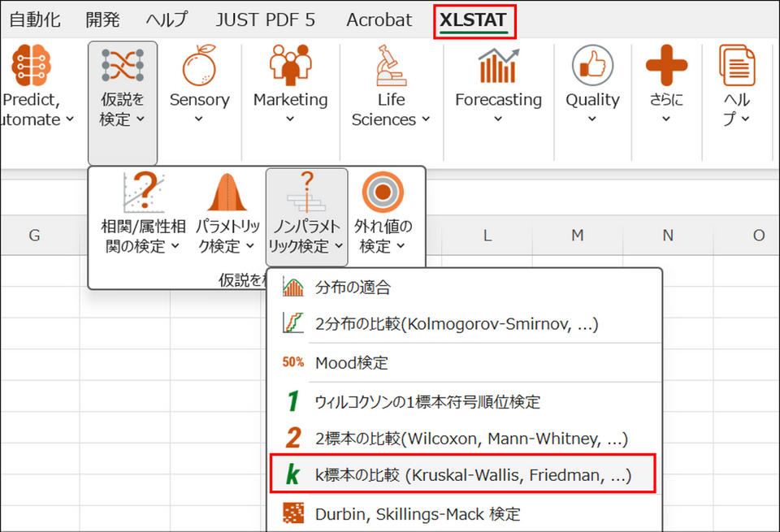Click the 仮説を検定 toolbar button
This screenshot has width=780, height=532.
[x=122, y=102]
